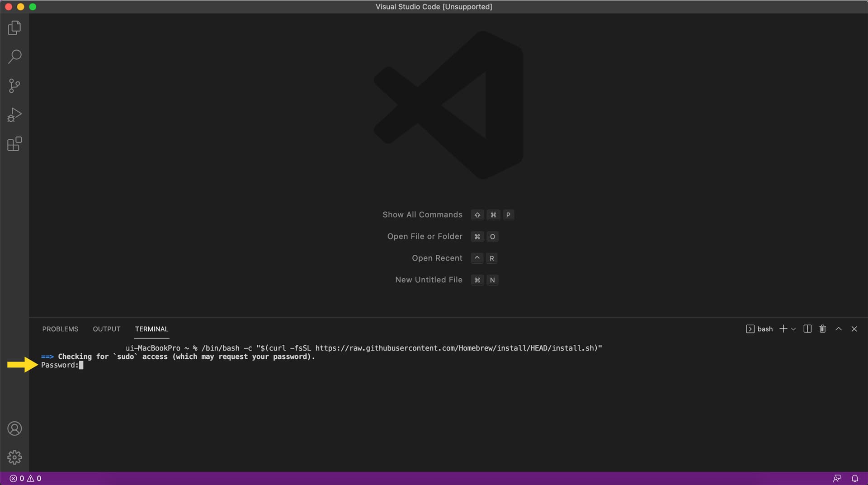Switch to the PROBLEMS tab
This screenshot has width=868, height=485.
click(60, 329)
